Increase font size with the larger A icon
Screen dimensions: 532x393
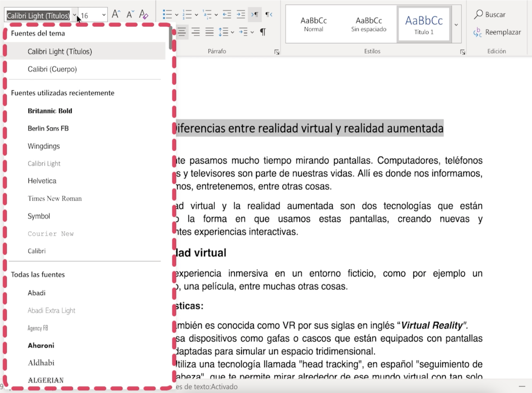coord(116,14)
